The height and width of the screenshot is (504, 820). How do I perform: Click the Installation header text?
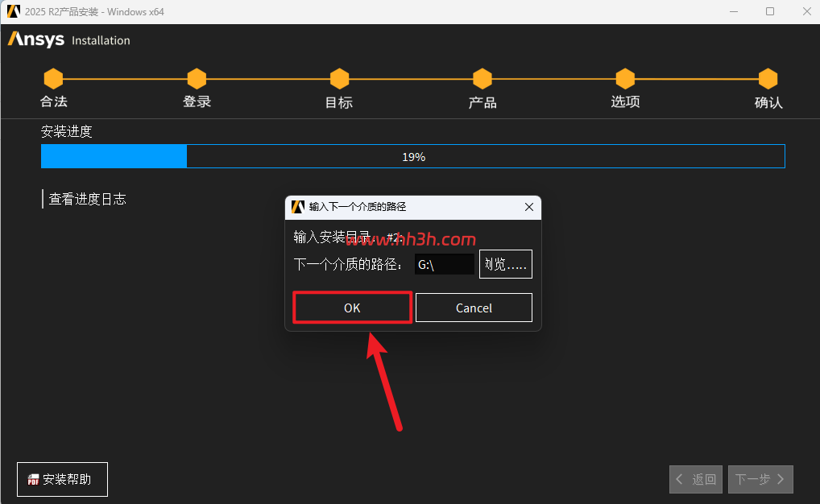[101, 41]
